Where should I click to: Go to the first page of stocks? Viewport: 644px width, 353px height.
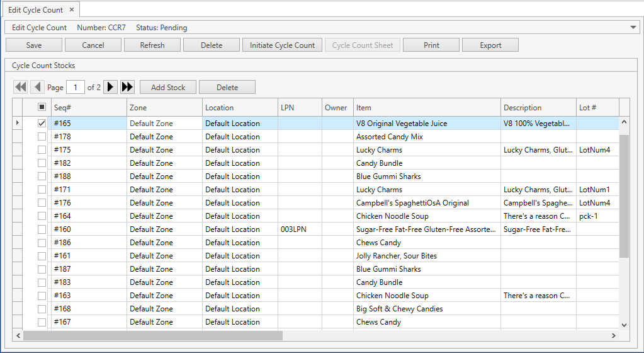pos(21,87)
